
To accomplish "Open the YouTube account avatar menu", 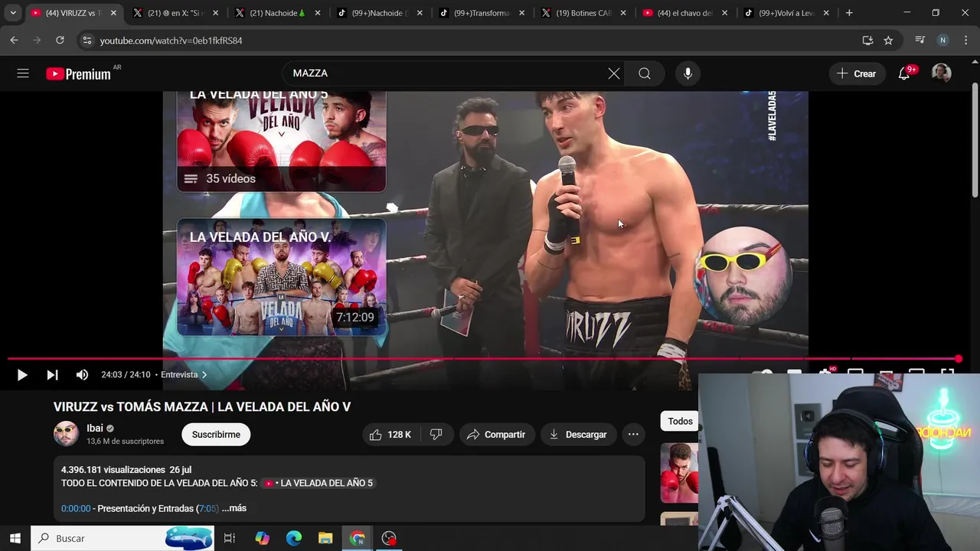I will coord(941,73).
